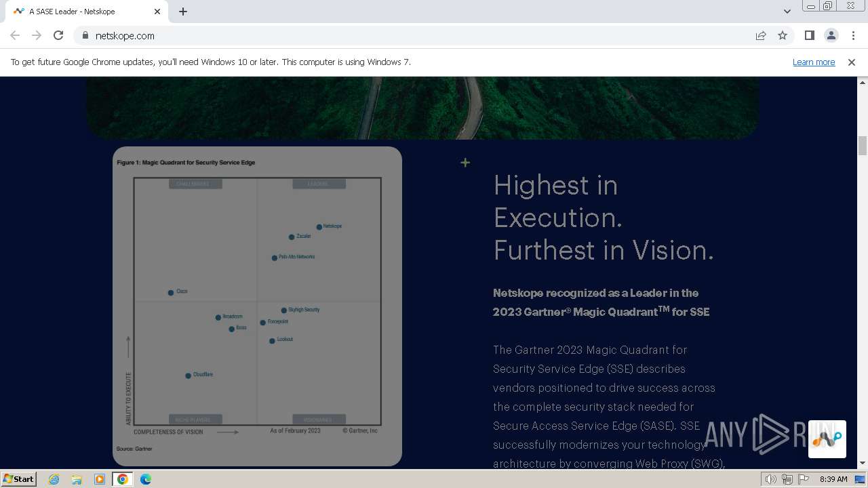Click the Highest in Execution heading
Viewport: 868px width, 488px height.
pos(604,218)
